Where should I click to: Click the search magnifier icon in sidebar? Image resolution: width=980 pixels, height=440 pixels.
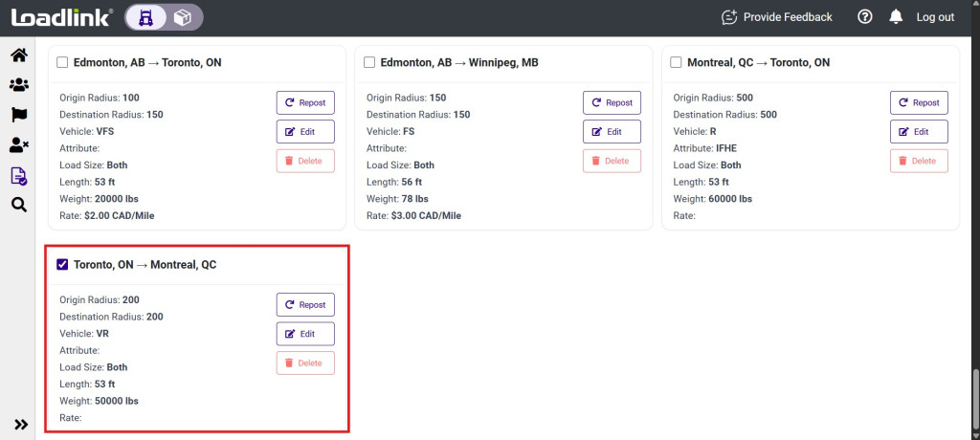point(18,204)
